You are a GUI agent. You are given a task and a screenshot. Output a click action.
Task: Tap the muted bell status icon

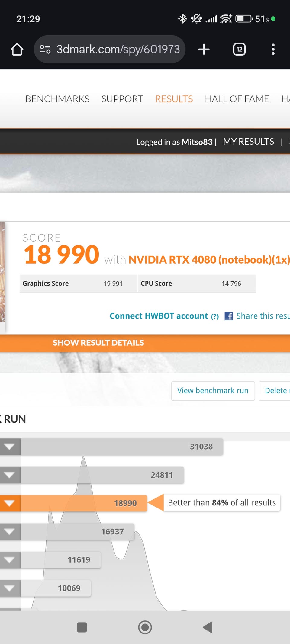click(x=196, y=19)
